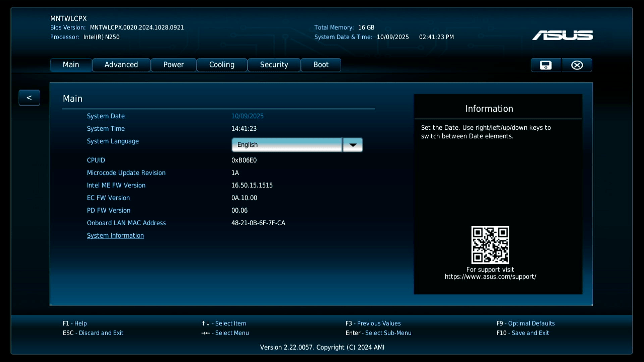Click the F9 Optimal Defaults shortcut
644x362 pixels.
tap(525, 323)
